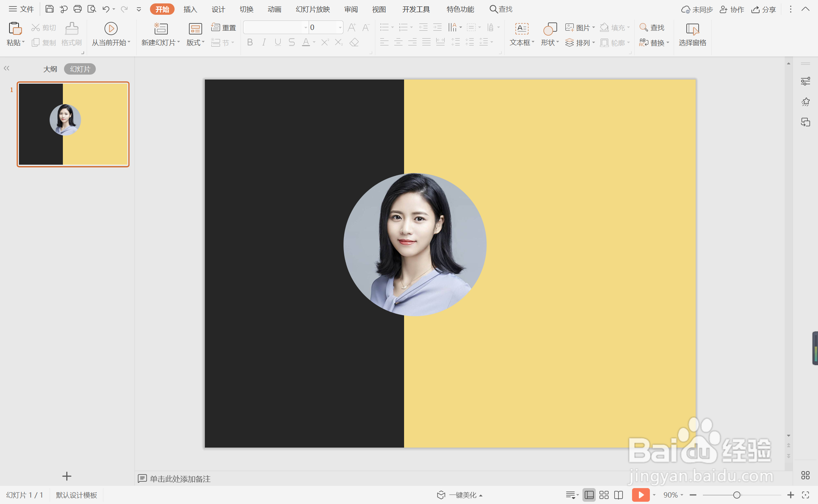Click the 从当前开始 play icon
Image resolution: width=818 pixels, height=504 pixels.
point(111,29)
